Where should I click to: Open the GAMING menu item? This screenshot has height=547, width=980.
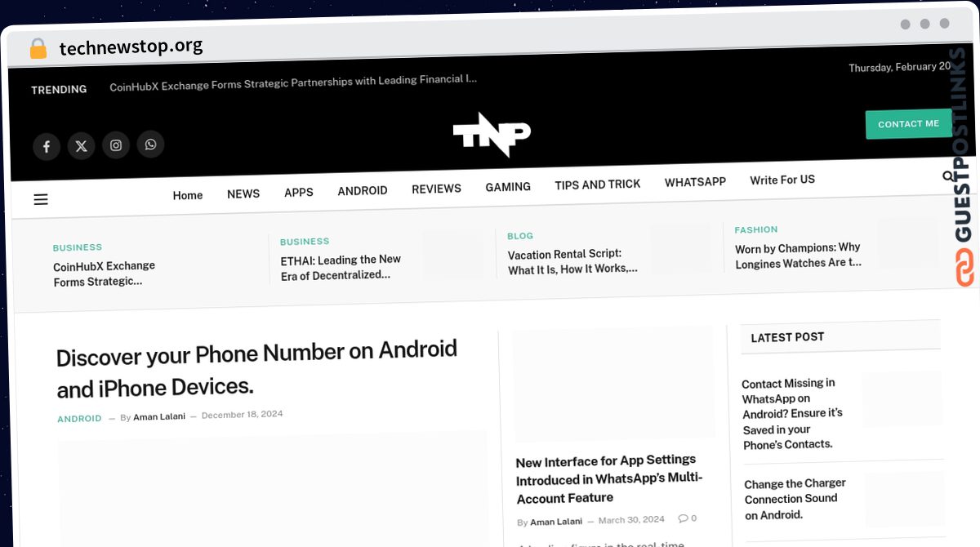508,187
